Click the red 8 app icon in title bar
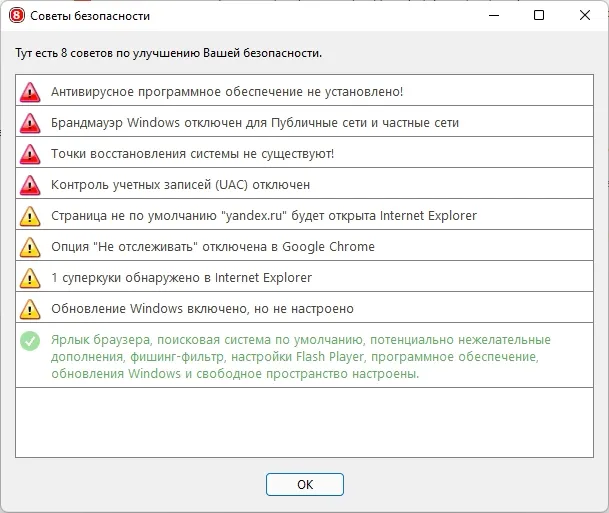 click(17, 16)
